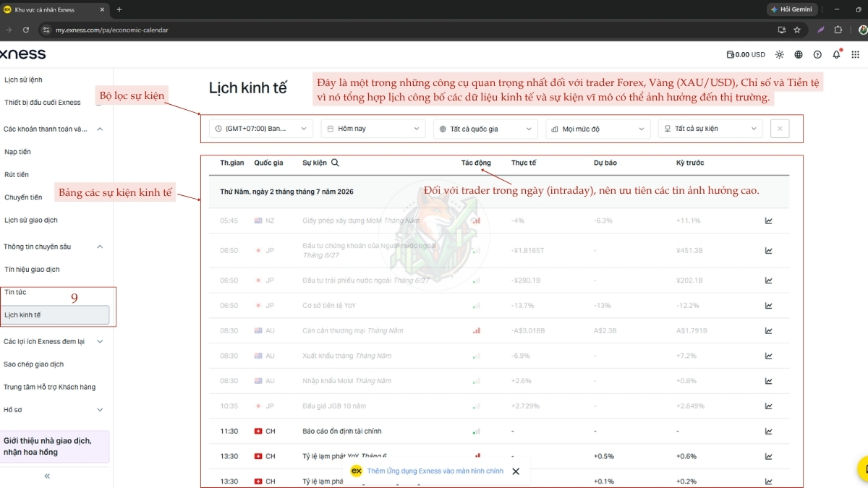Open chart for Cơ sở tiền tệ YoY
The width and height of the screenshot is (868, 488).
tap(769, 306)
